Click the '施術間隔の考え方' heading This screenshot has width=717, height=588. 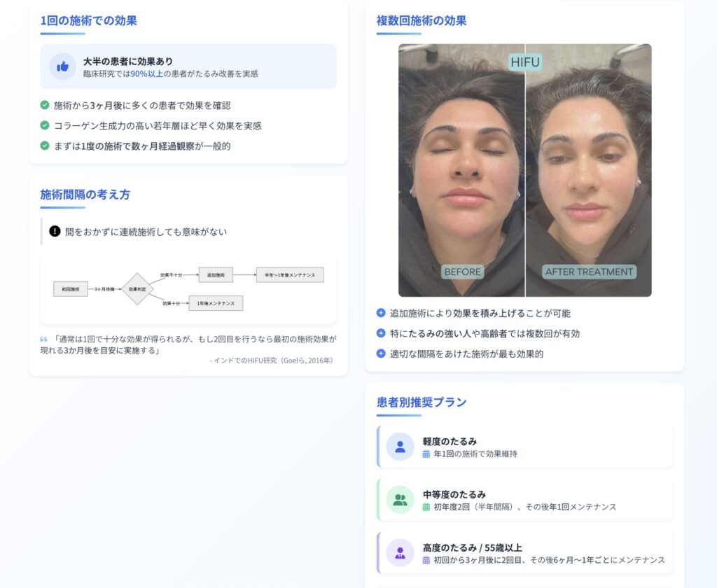[85, 195]
